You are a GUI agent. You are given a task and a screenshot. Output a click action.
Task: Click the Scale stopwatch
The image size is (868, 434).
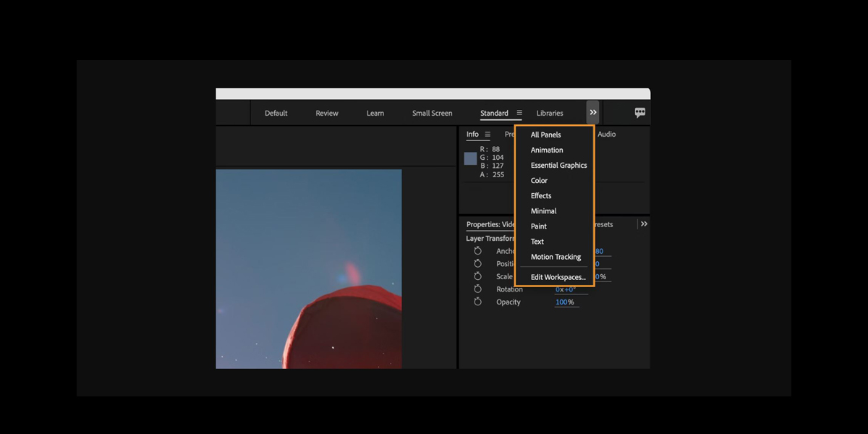477,276
